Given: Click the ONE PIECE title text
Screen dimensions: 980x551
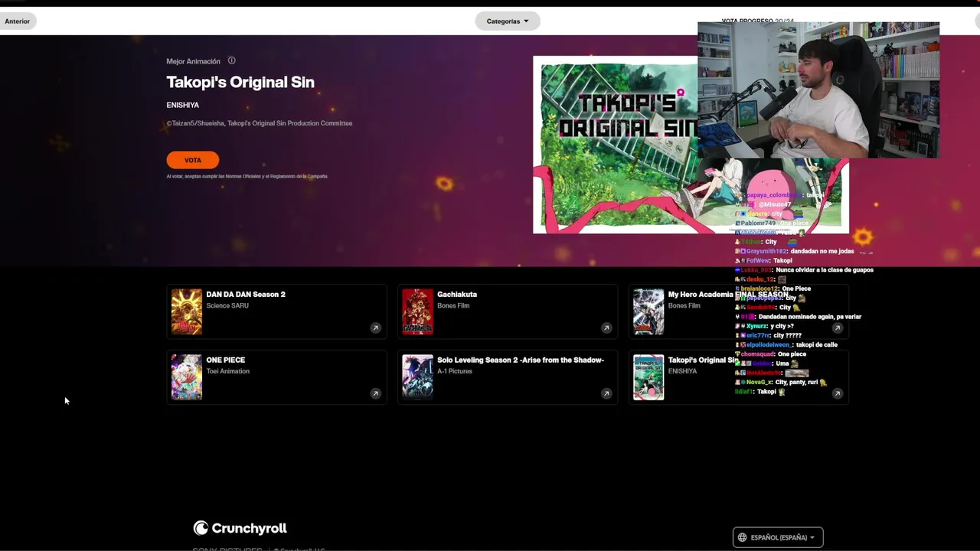Looking at the screenshot, I should pos(226,360).
